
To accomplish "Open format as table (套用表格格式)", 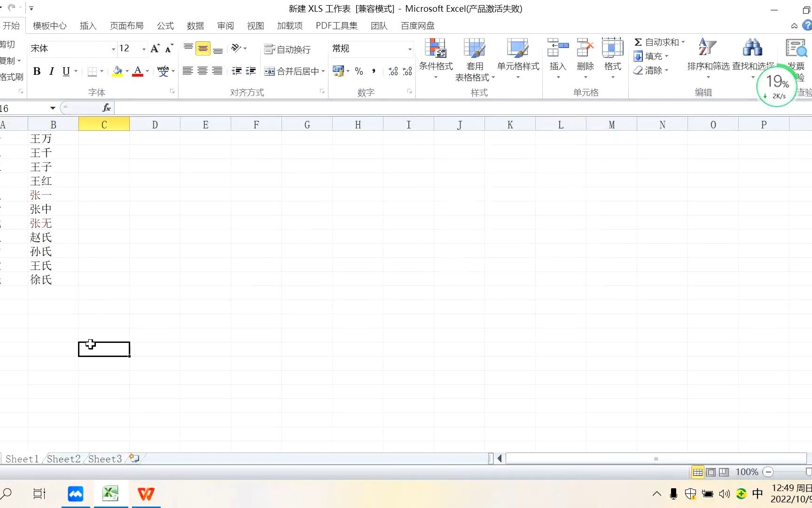I will (475, 60).
